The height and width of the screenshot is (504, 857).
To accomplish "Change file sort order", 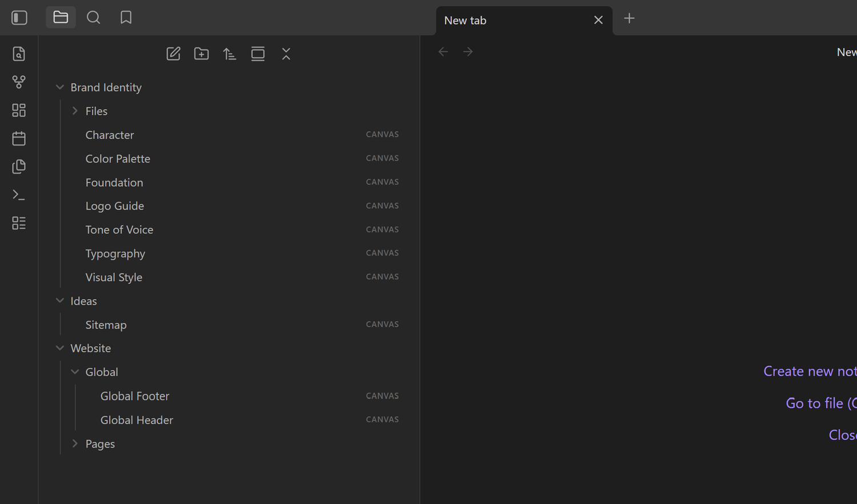I will (230, 54).
